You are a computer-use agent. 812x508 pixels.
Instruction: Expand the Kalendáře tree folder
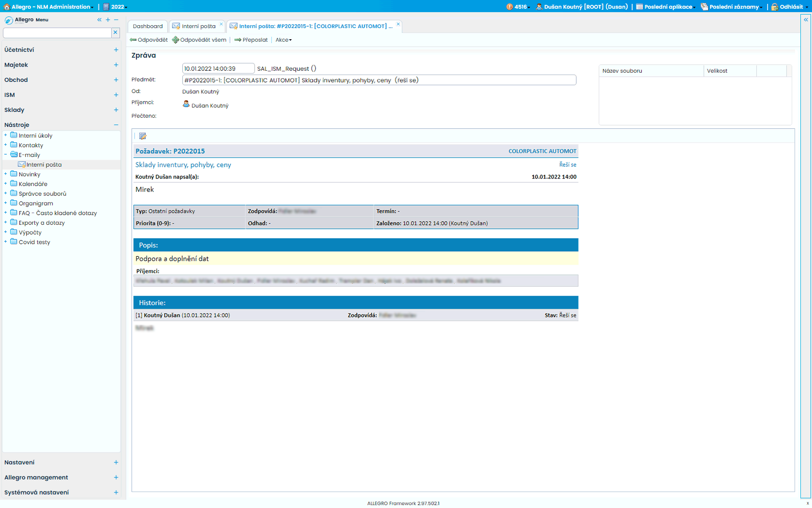click(6, 184)
